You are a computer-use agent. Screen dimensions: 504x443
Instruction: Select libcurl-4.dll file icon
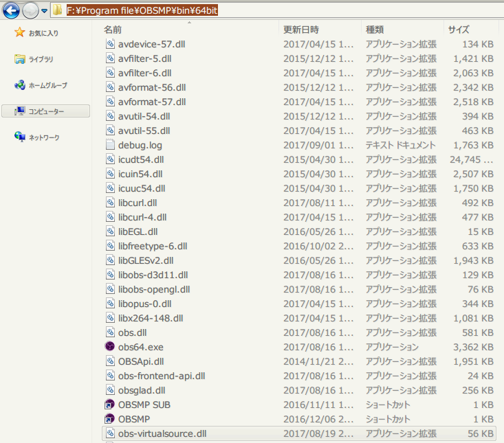point(110,217)
